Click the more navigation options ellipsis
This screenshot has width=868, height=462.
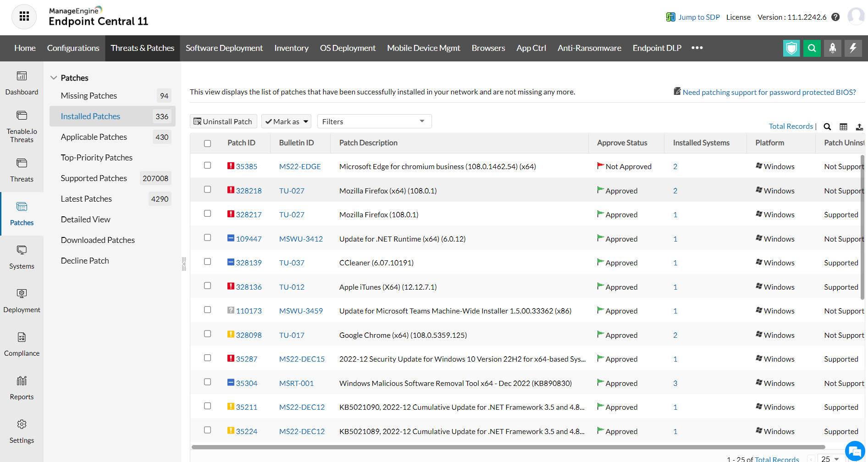point(697,48)
